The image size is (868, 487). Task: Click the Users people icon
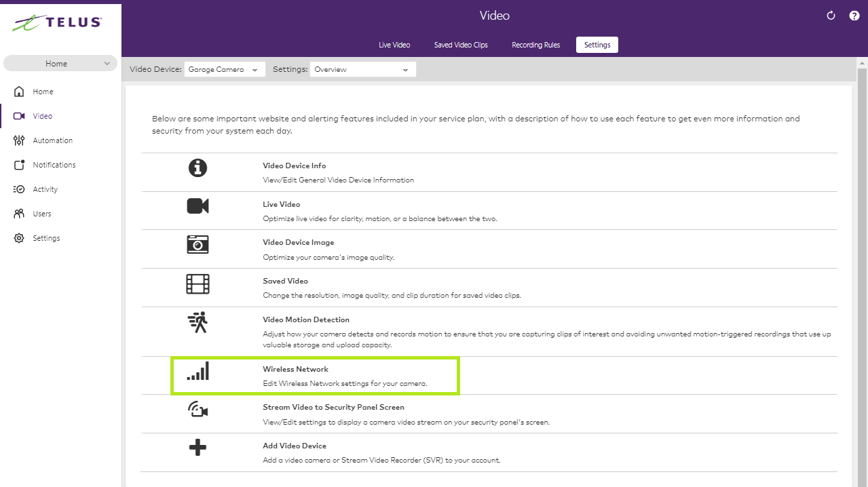tap(19, 214)
